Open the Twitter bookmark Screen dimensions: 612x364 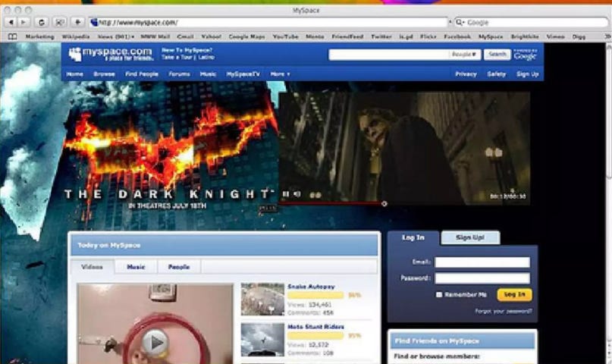381,36
